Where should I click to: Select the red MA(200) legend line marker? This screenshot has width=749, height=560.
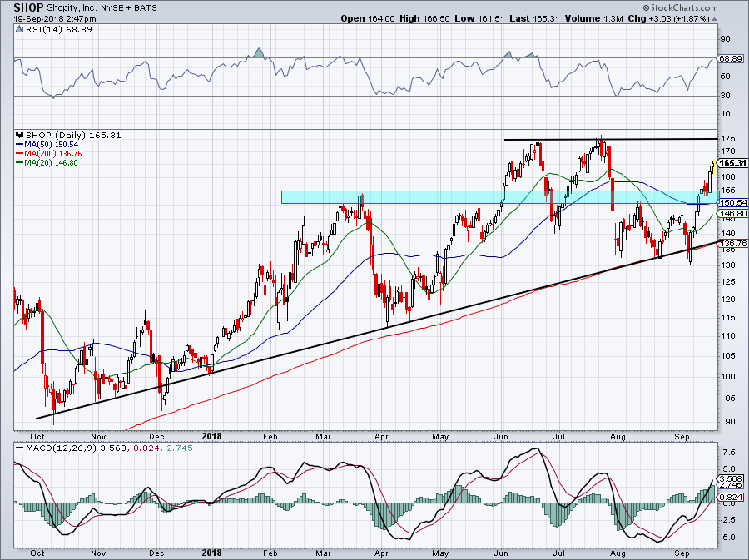pyautogui.click(x=19, y=154)
